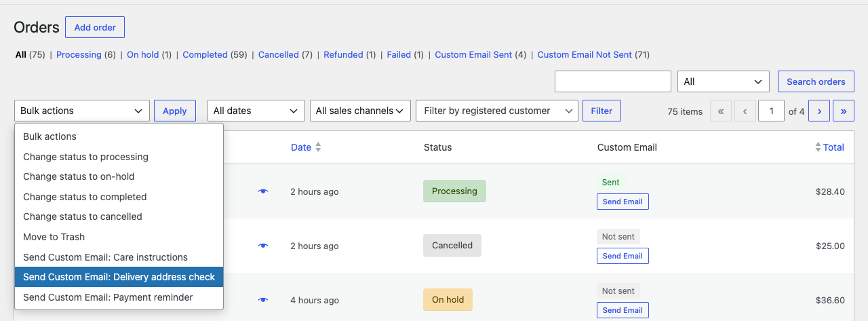Filter orders by Refunded status link
The image size is (868, 321).
point(343,54)
